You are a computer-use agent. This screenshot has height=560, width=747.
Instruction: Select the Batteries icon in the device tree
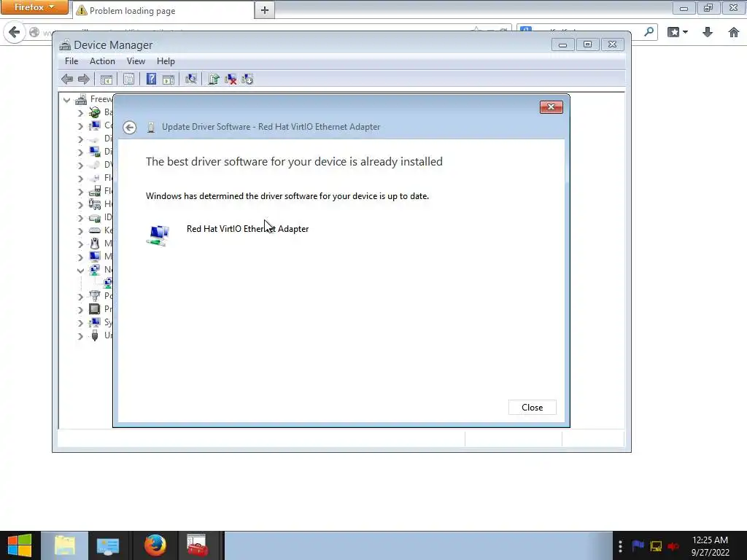(x=95, y=112)
